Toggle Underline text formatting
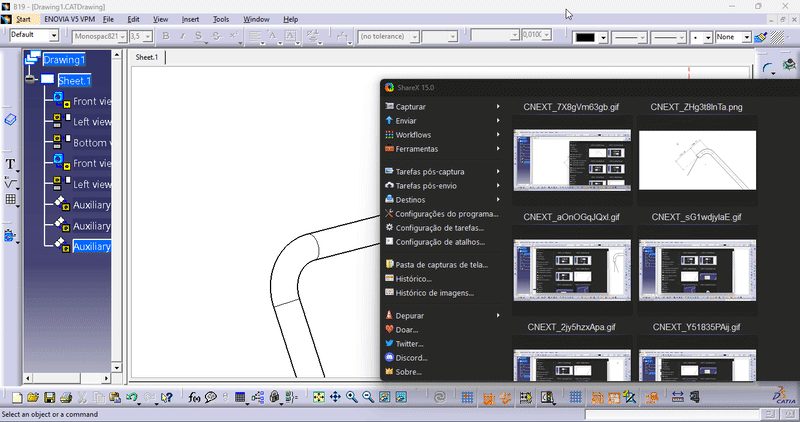This screenshot has width=800, height=422. click(199, 36)
